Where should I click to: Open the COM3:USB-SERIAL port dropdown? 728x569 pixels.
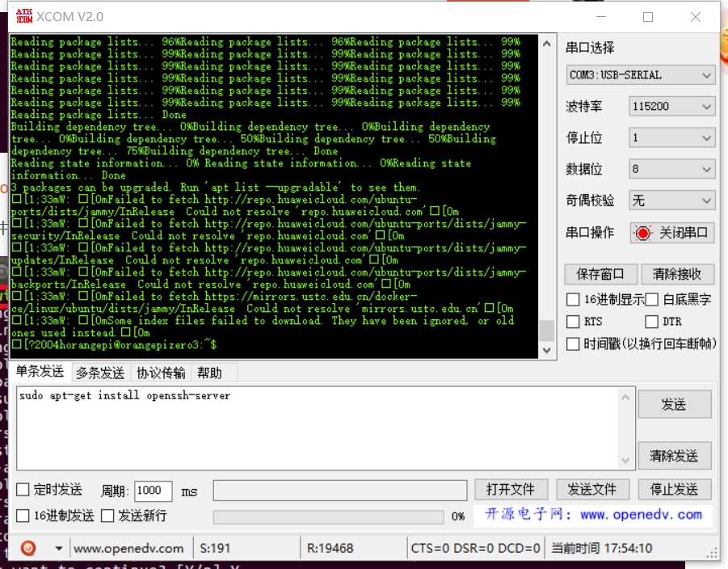pyautogui.click(x=640, y=75)
